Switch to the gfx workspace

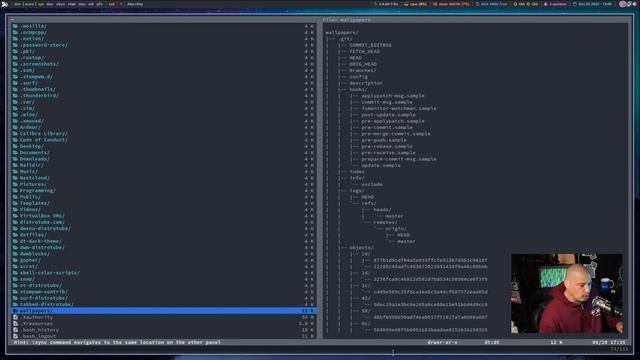tap(100, 4)
